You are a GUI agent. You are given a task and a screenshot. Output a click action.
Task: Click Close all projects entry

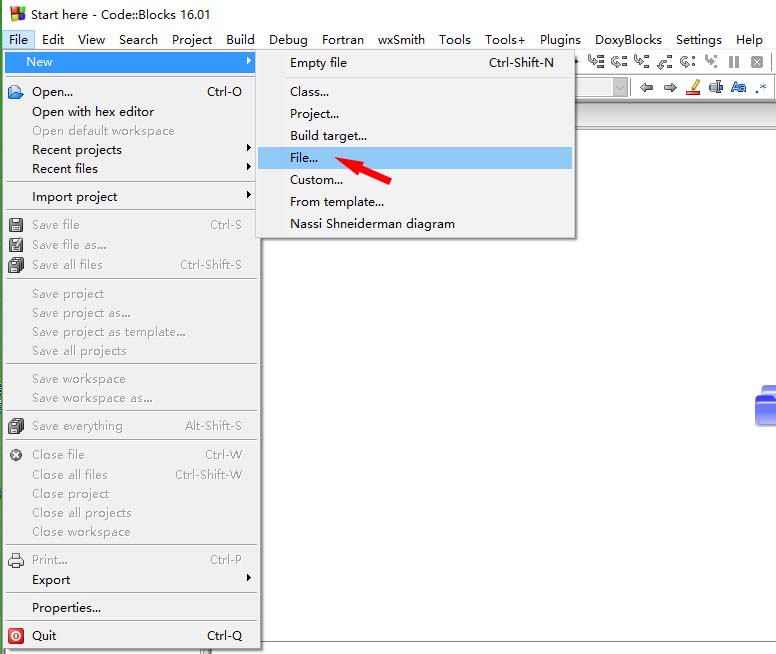[x=131, y=513]
